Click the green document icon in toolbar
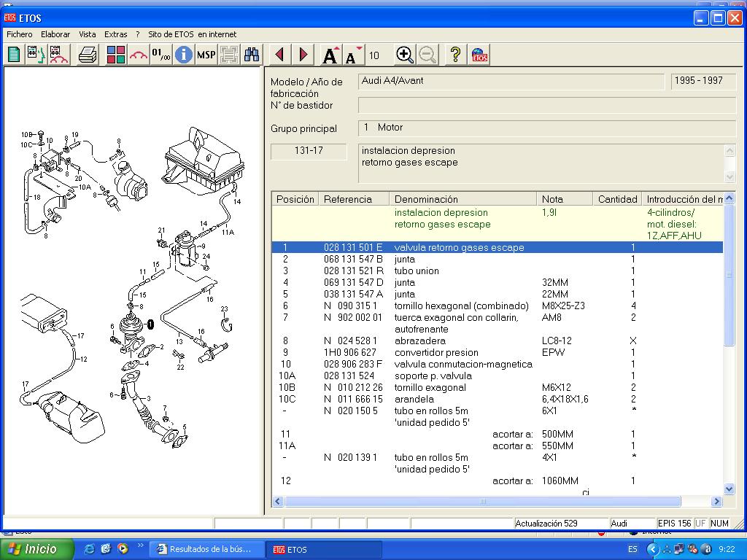Screen dimensions: 747x560 15,55
